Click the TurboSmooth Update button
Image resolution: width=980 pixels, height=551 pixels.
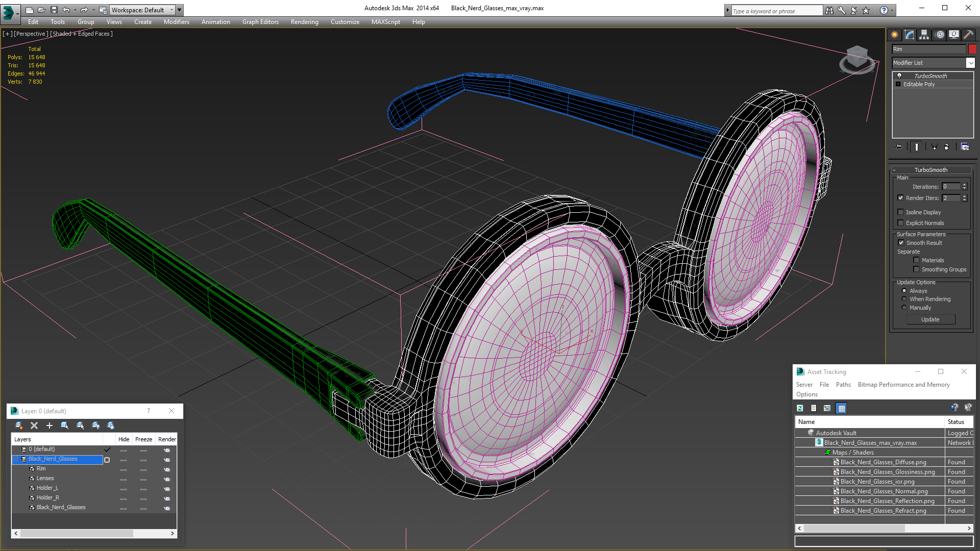pos(930,319)
